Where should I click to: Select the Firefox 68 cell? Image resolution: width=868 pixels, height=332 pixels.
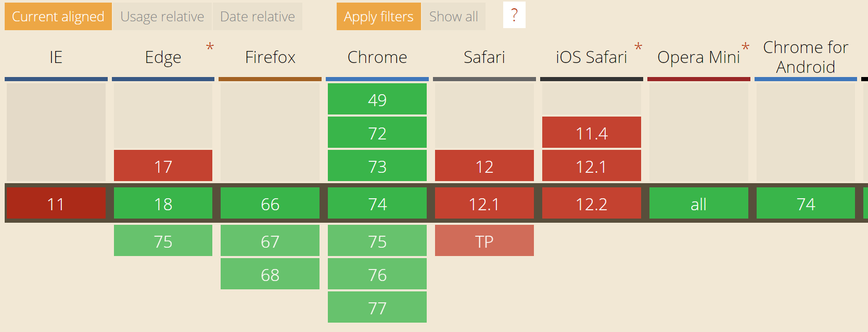(x=270, y=274)
